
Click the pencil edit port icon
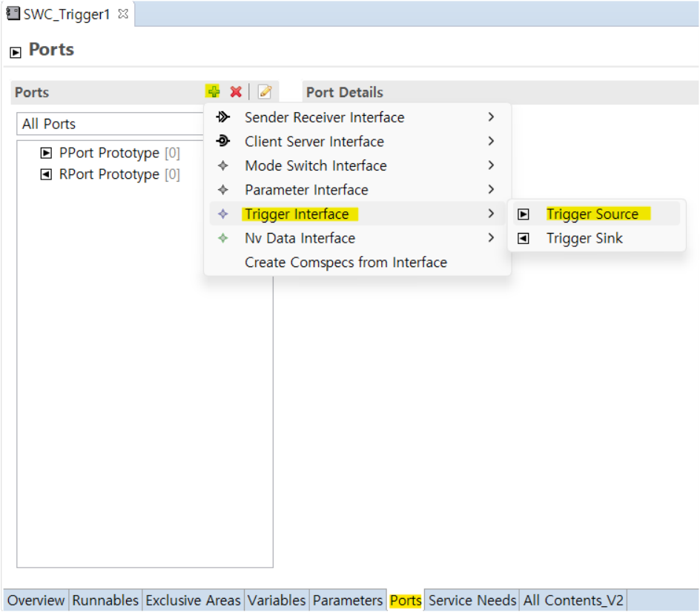(x=265, y=91)
